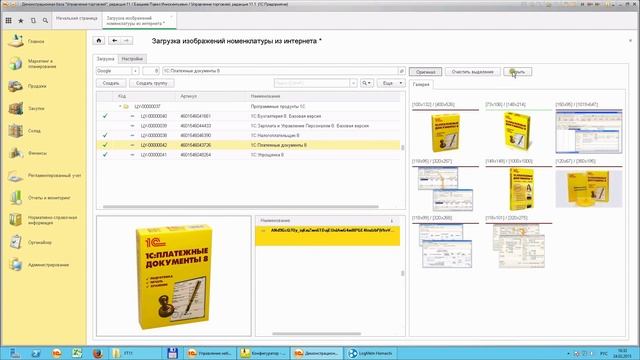
Task: Click the list search input field
Action: click(312, 83)
